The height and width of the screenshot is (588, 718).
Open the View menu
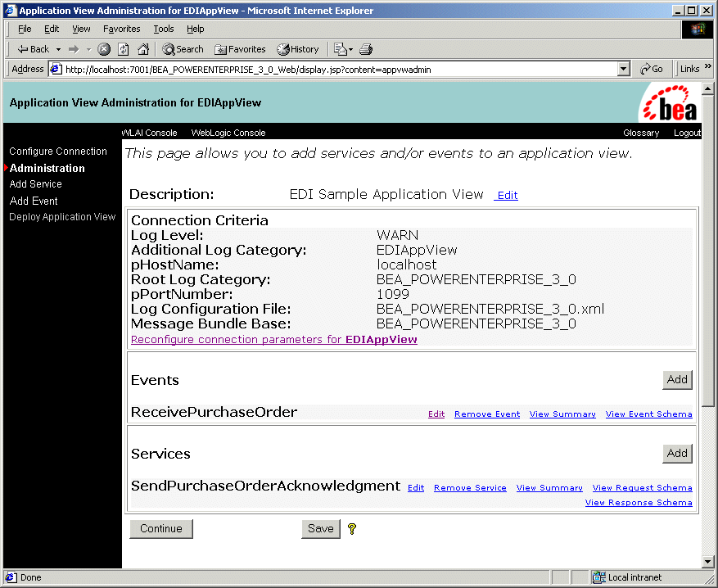point(81,29)
